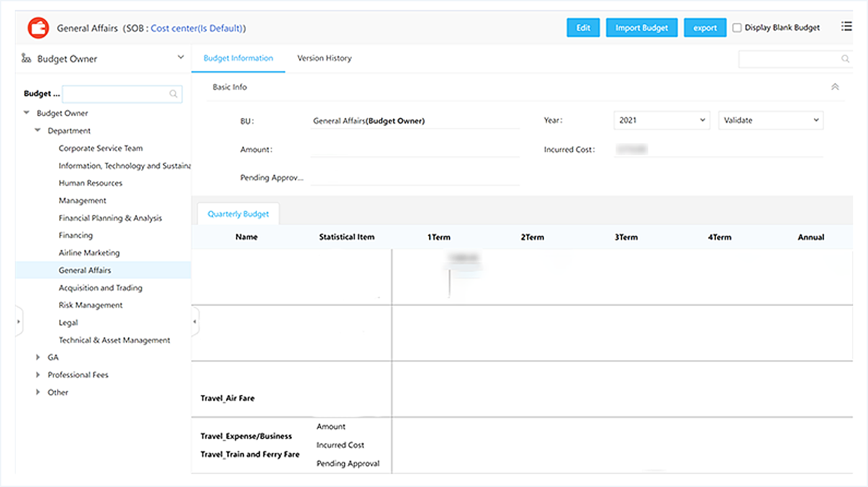
Task: Click the search magnifier in Budget tree filter
Action: tap(173, 94)
